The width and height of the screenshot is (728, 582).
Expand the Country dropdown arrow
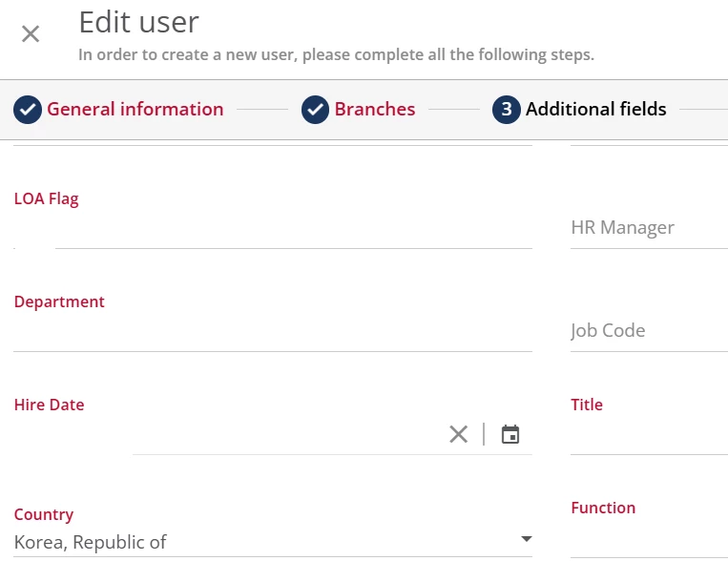click(526, 539)
